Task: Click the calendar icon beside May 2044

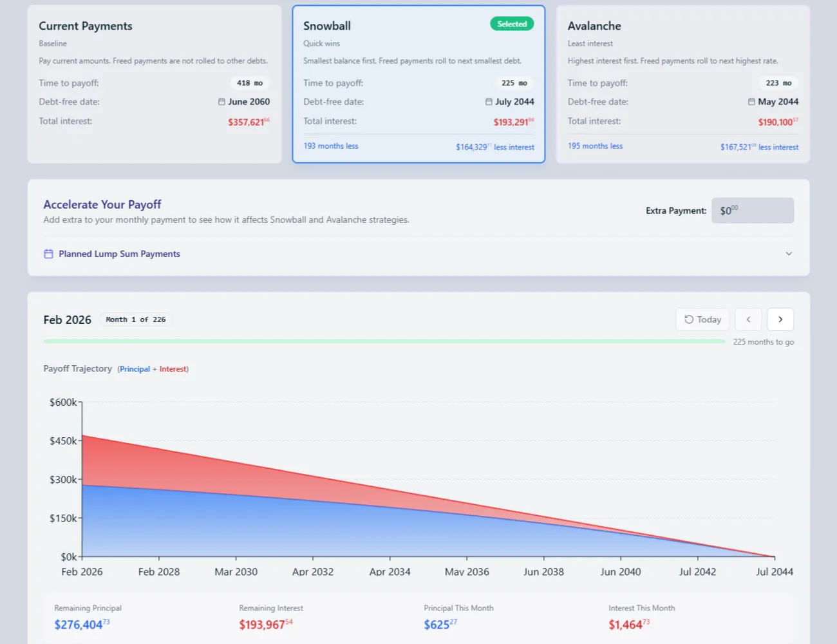Action: 750,102
